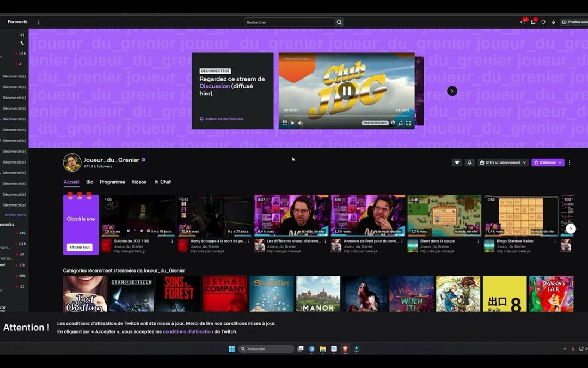
Task: Click the 'Discussion' category link
Action: (215, 86)
